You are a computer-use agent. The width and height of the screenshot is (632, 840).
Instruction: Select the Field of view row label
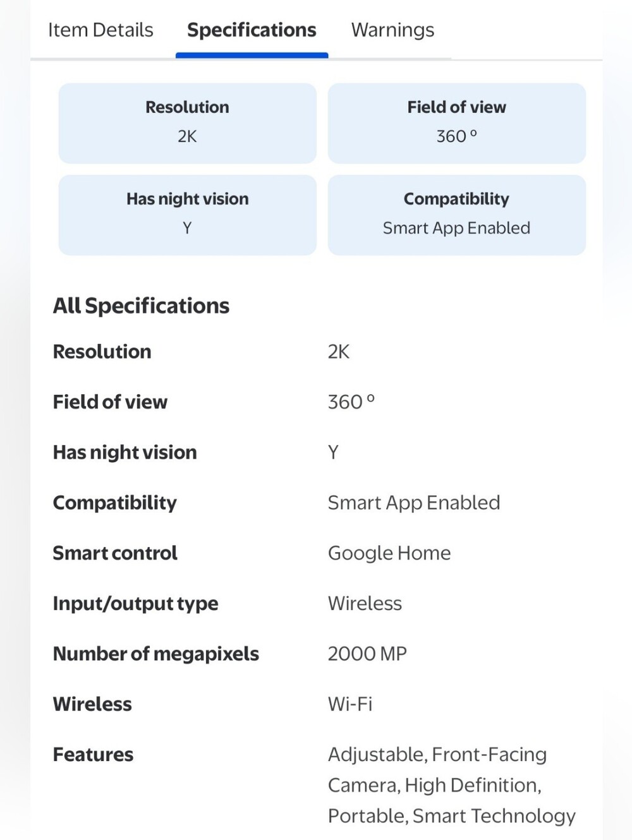110,402
